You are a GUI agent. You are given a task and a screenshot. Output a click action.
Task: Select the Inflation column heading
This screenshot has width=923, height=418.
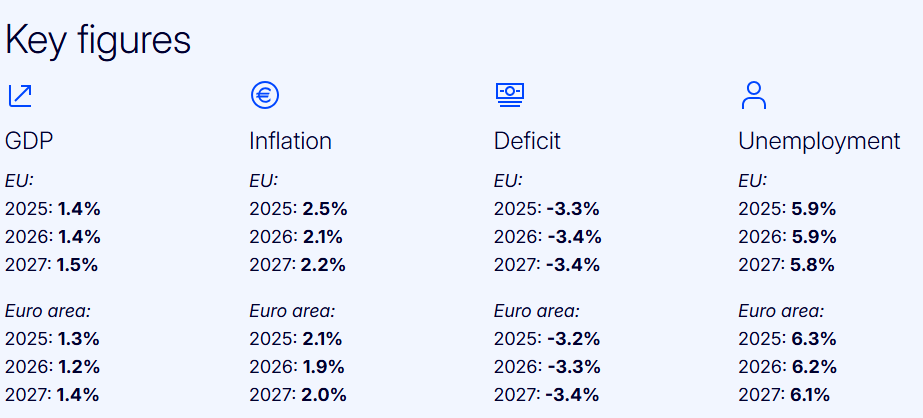point(290,141)
